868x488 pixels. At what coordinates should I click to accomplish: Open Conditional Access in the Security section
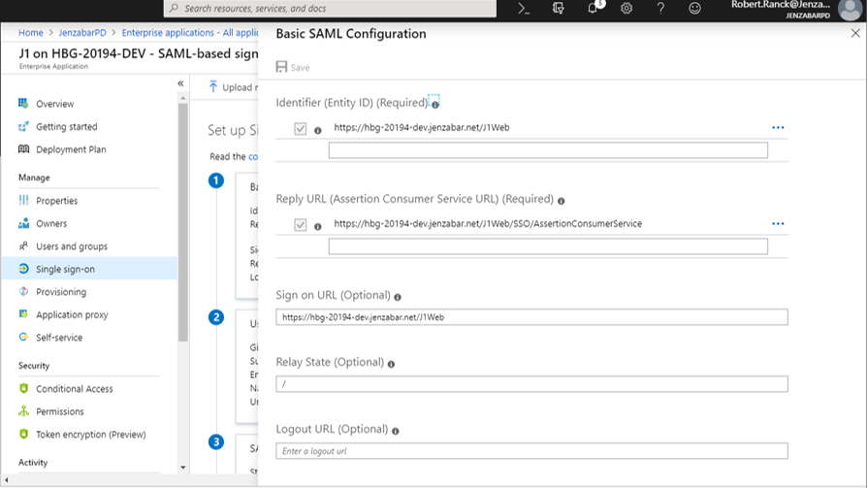[x=74, y=389]
